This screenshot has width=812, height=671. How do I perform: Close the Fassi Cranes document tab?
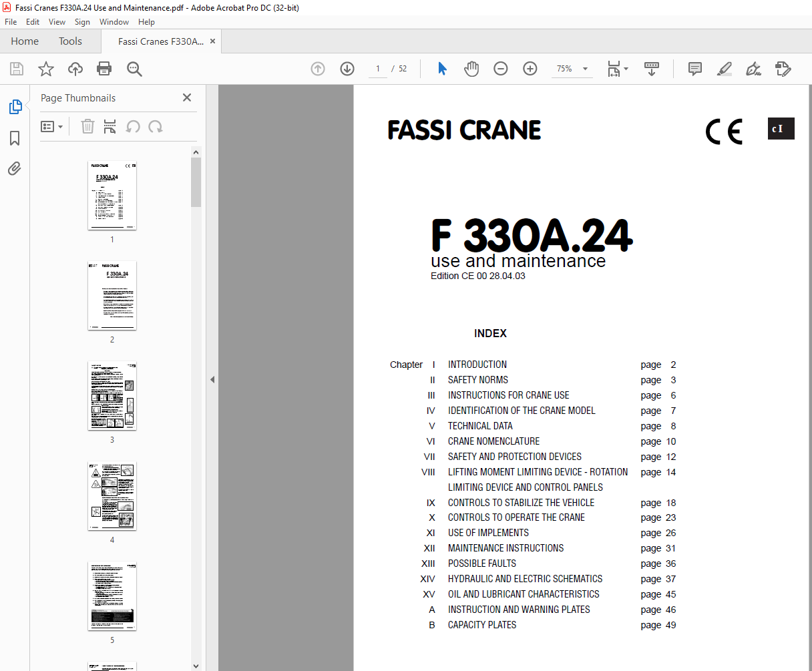tap(212, 41)
